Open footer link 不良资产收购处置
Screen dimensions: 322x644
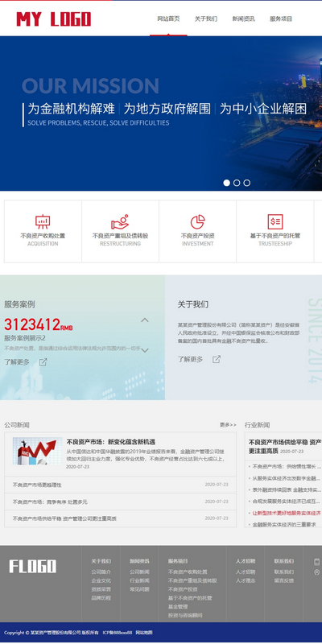pyautogui.click(x=188, y=572)
